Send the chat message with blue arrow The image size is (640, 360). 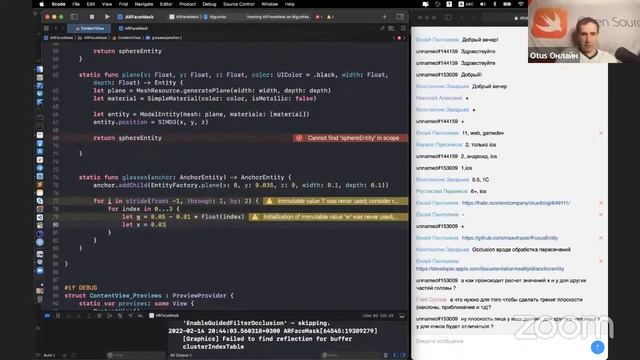598,347
